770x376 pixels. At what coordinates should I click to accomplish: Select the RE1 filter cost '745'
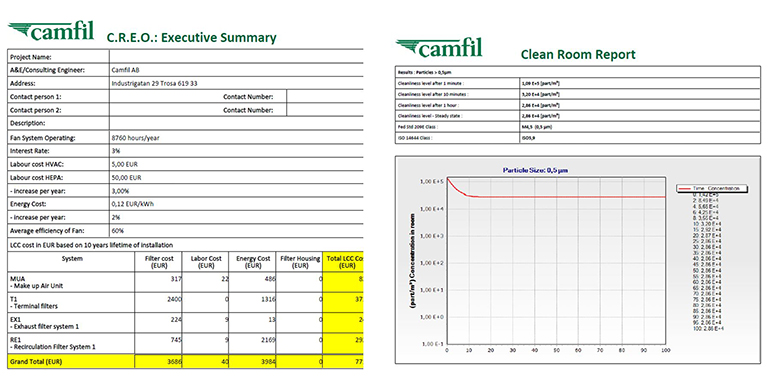177,339
